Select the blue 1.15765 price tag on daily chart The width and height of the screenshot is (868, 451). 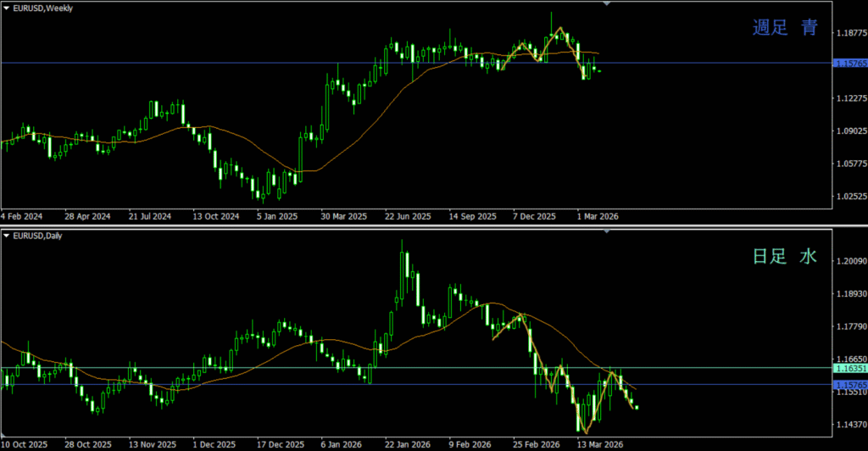(850, 385)
